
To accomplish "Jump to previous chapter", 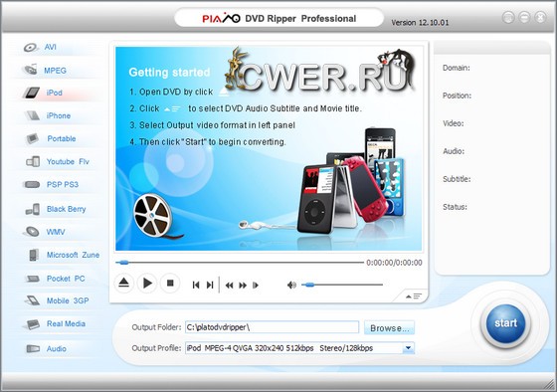I will point(196,285).
